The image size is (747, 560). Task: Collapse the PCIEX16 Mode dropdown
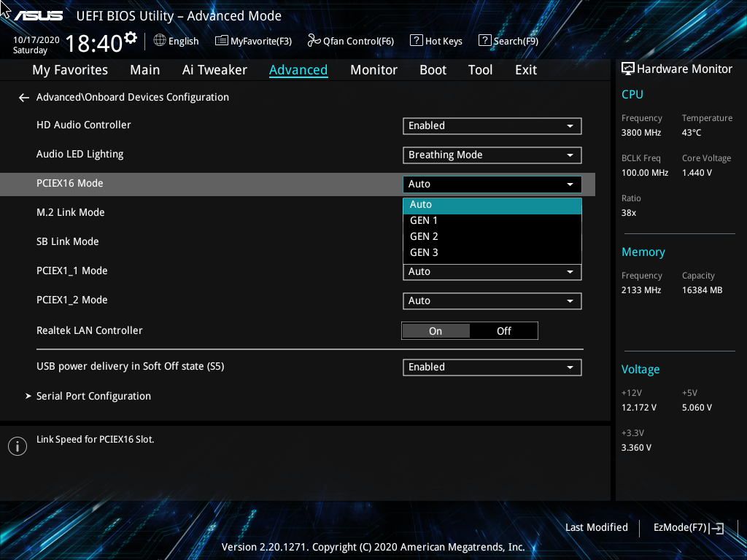[x=492, y=184]
